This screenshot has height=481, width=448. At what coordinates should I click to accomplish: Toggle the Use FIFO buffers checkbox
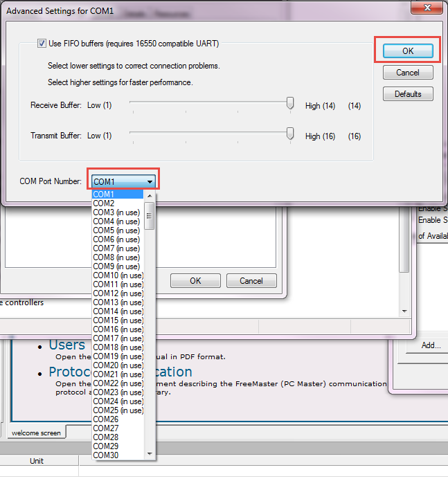42,43
